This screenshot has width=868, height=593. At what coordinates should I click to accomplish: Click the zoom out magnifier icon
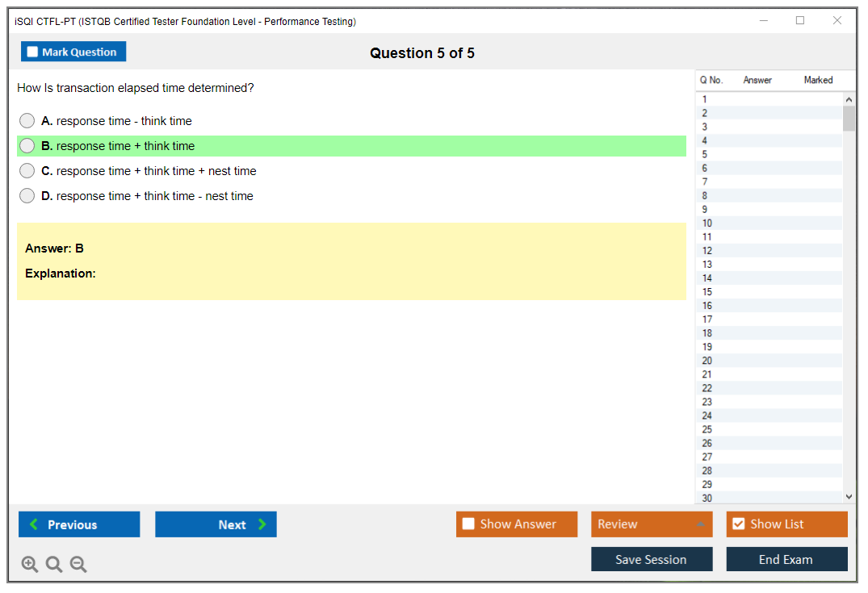[78, 564]
